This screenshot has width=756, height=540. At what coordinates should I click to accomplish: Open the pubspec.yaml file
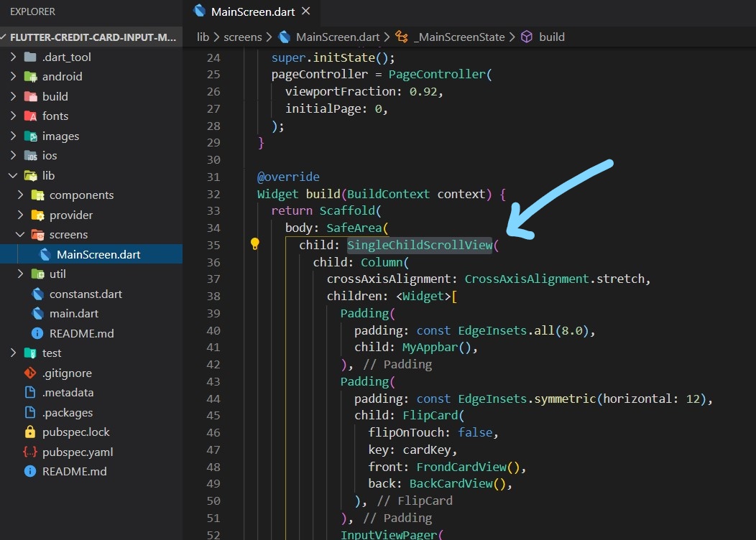[x=78, y=452]
